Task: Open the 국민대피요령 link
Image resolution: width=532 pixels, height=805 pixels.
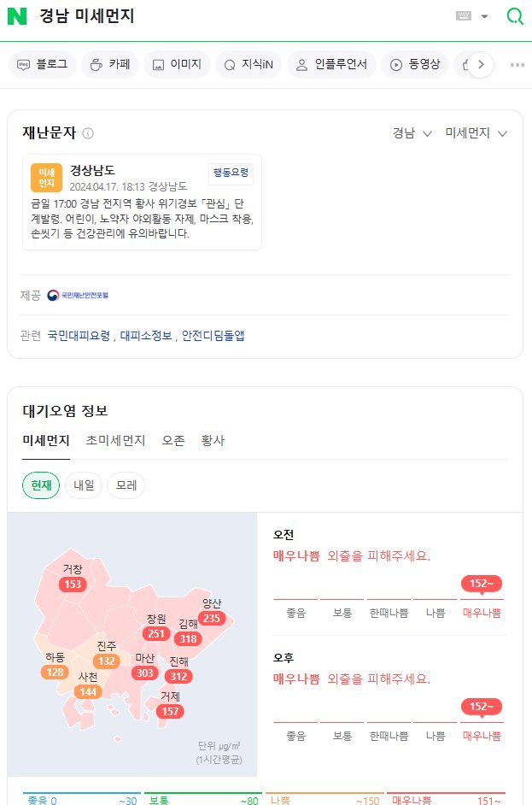Action: click(x=79, y=336)
